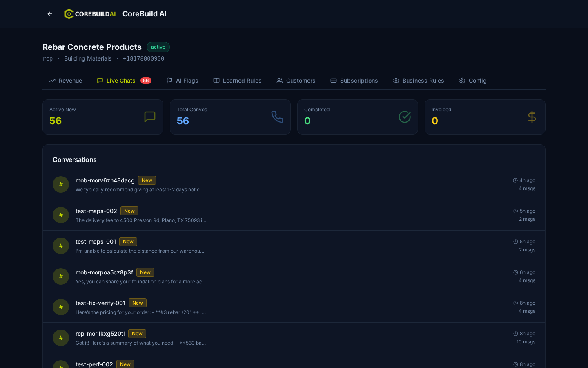Click the Customers people icon
The image size is (588, 368).
click(x=280, y=81)
